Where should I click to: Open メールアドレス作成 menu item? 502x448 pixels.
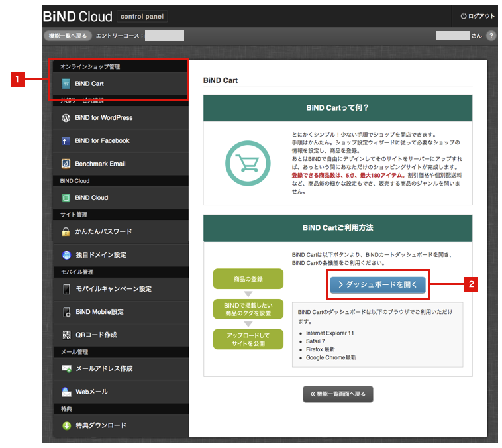[121, 369]
